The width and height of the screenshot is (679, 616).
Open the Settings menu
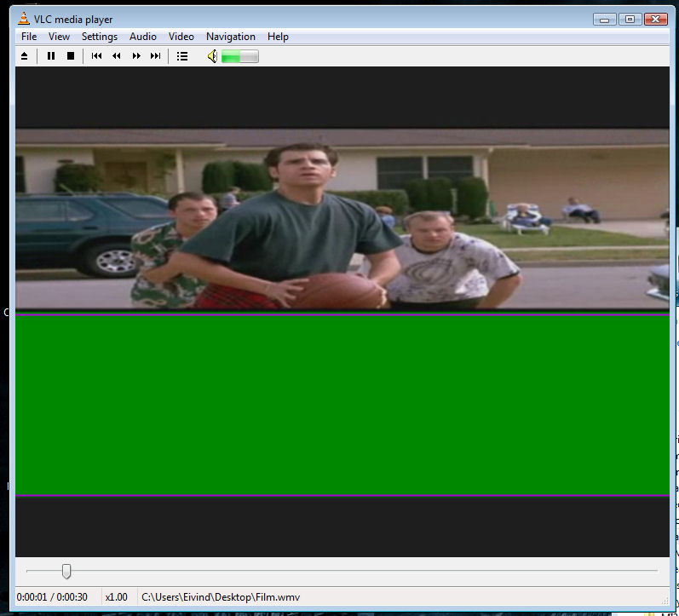[x=100, y=37]
